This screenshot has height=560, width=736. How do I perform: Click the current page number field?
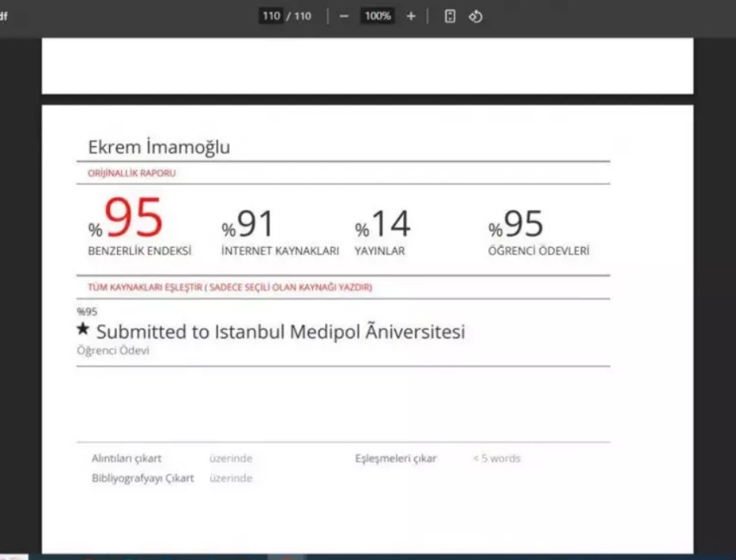coord(271,16)
